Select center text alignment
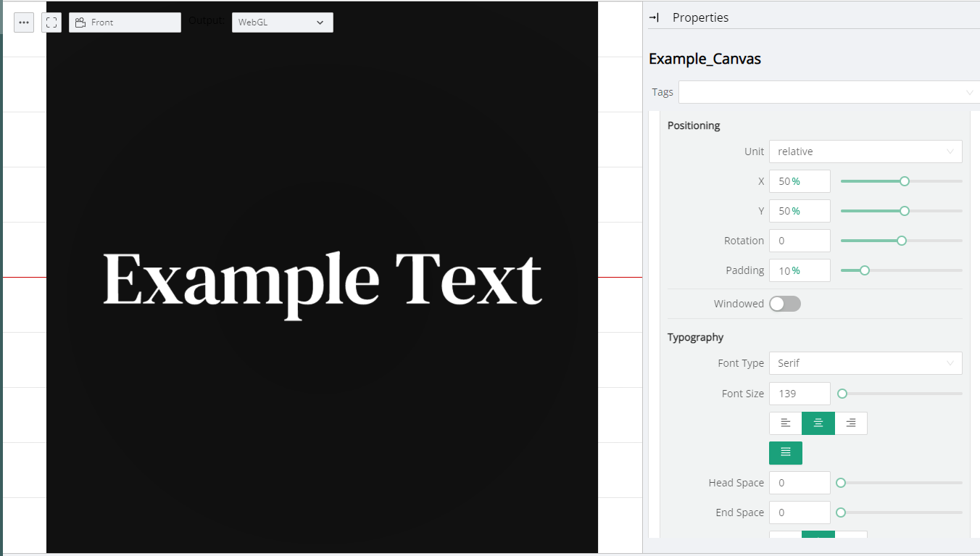 tap(818, 423)
